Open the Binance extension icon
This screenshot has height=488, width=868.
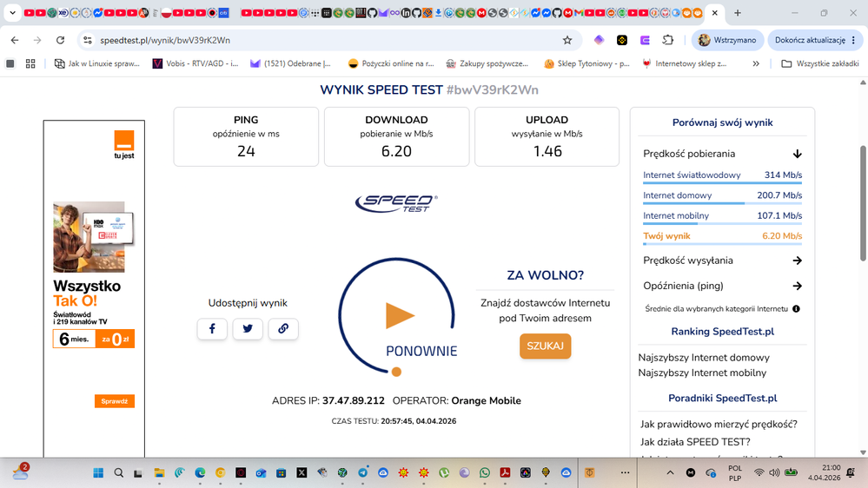click(622, 40)
